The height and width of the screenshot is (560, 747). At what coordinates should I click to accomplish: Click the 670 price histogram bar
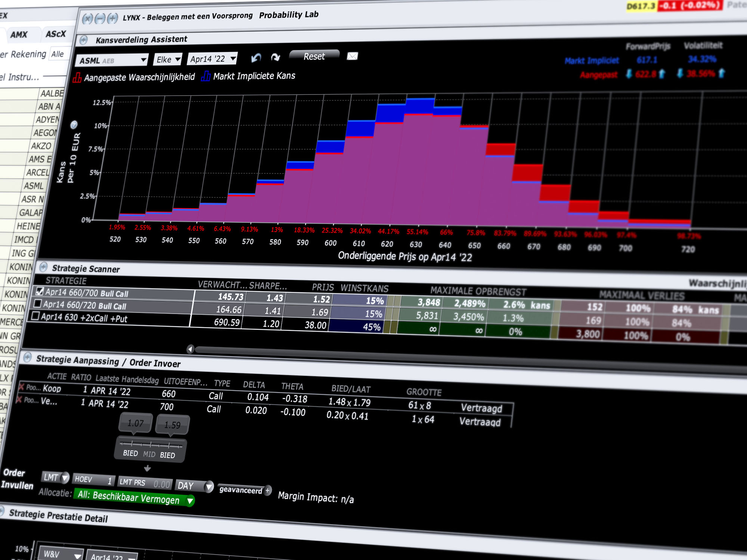coord(526,196)
